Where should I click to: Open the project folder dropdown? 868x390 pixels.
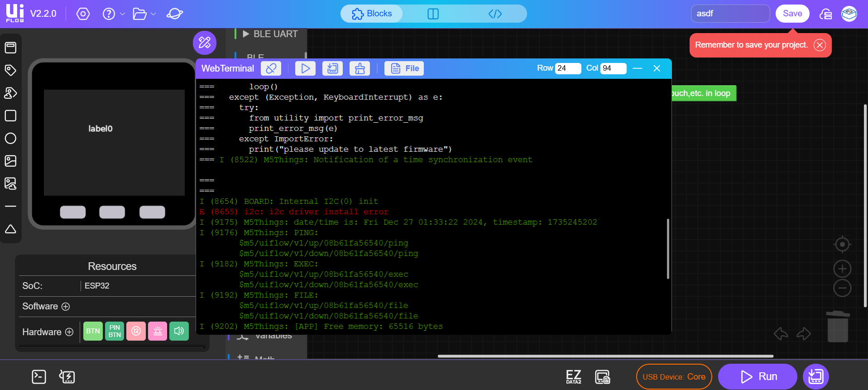pos(144,14)
